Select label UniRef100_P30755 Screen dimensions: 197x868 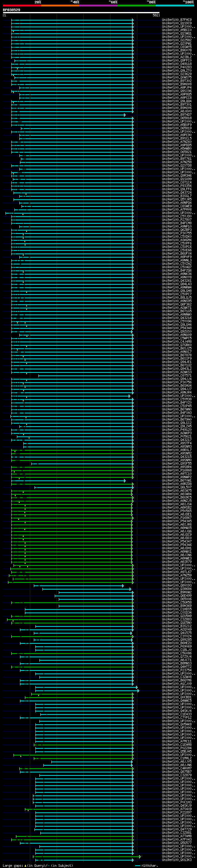click(177, 233)
